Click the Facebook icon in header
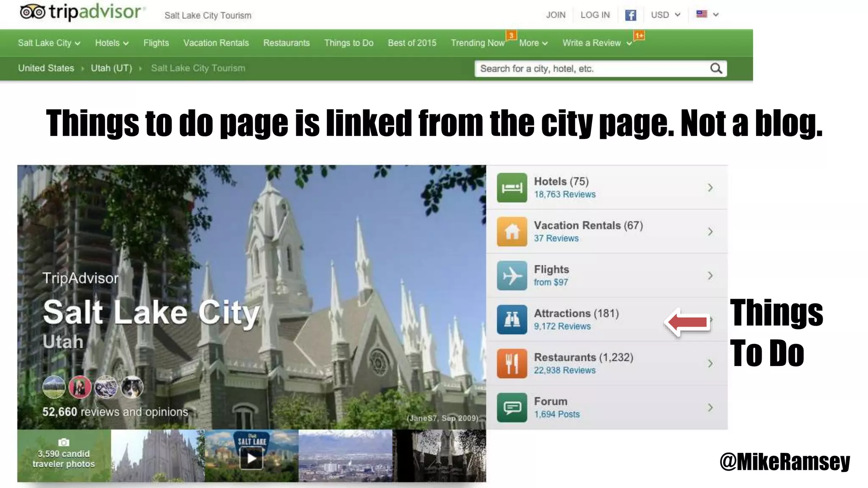Viewport: 868px width, 488px height. (631, 15)
